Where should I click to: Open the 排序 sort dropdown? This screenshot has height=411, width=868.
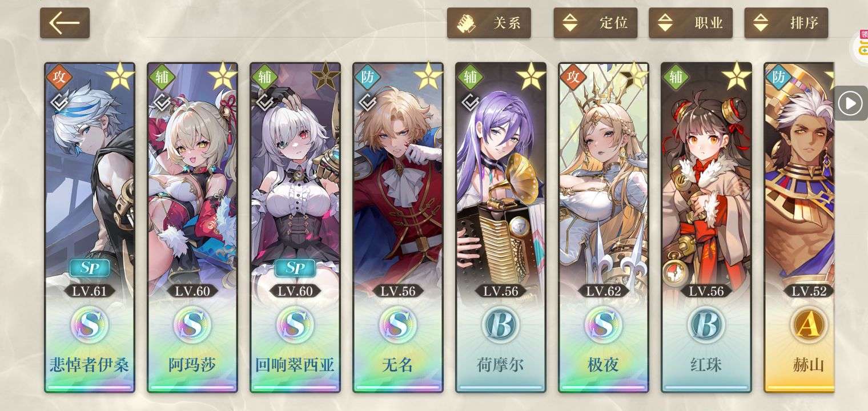pyautogui.click(x=786, y=23)
